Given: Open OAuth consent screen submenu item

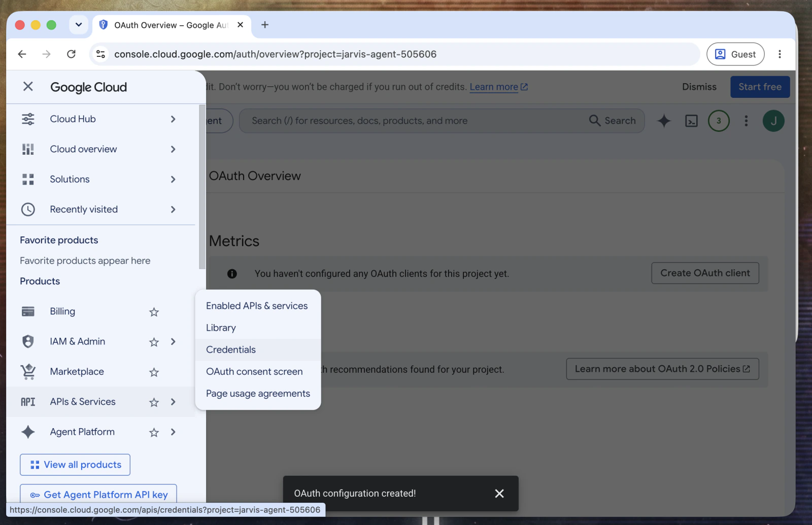Looking at the screenshot, I should click(x=258, y=371).
